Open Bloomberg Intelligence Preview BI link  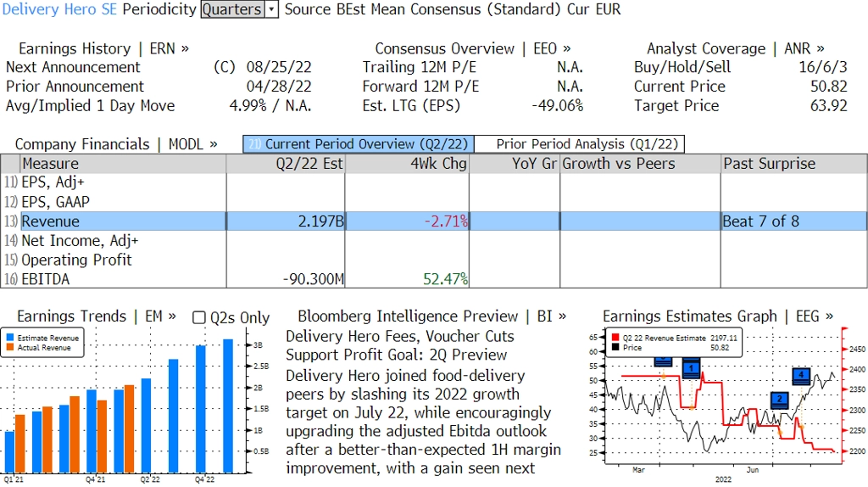point(431,316)
